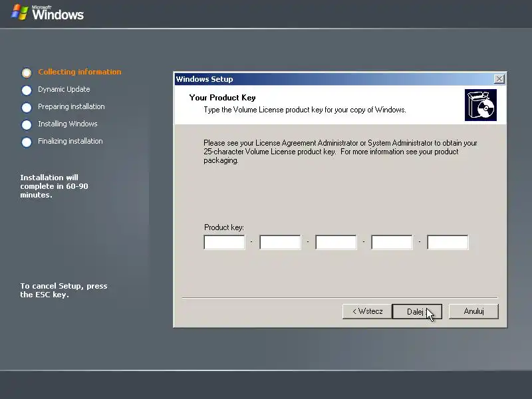Screen dimensions: 532x399
Task: Focus the fourth product key field
Action: [x=392, y=242]
